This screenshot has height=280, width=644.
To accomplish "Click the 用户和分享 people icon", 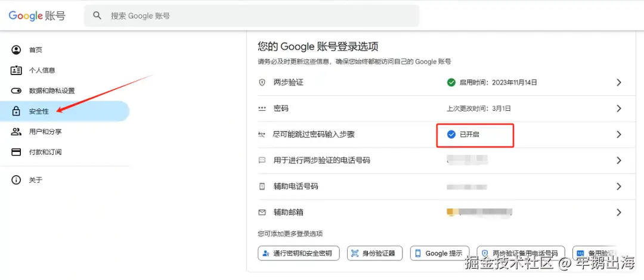I will (16, 132).
